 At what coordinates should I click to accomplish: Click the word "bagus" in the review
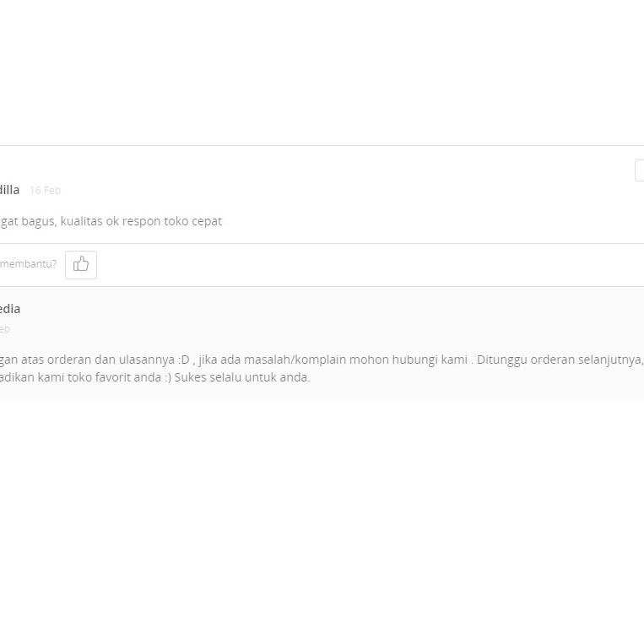pos(39,221)
